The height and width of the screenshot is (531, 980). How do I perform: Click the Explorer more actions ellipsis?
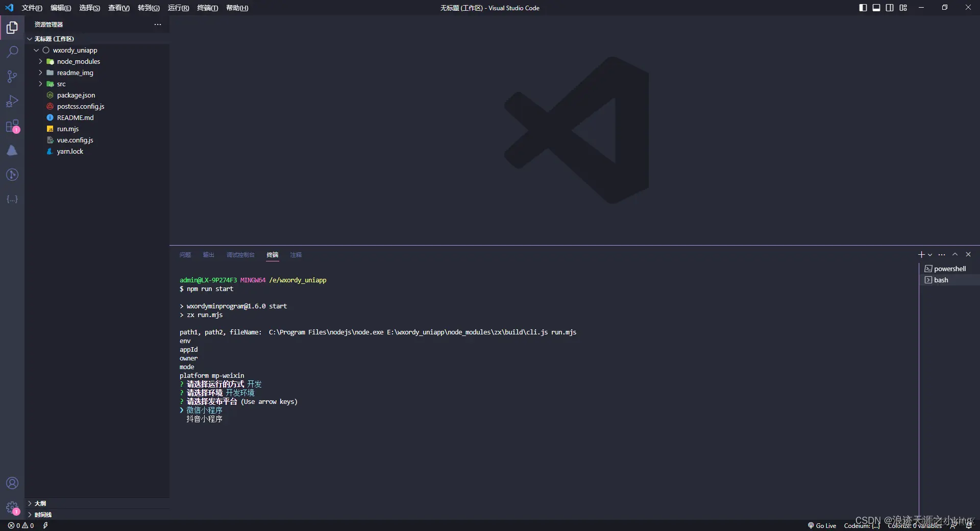(x=158, y=25)
